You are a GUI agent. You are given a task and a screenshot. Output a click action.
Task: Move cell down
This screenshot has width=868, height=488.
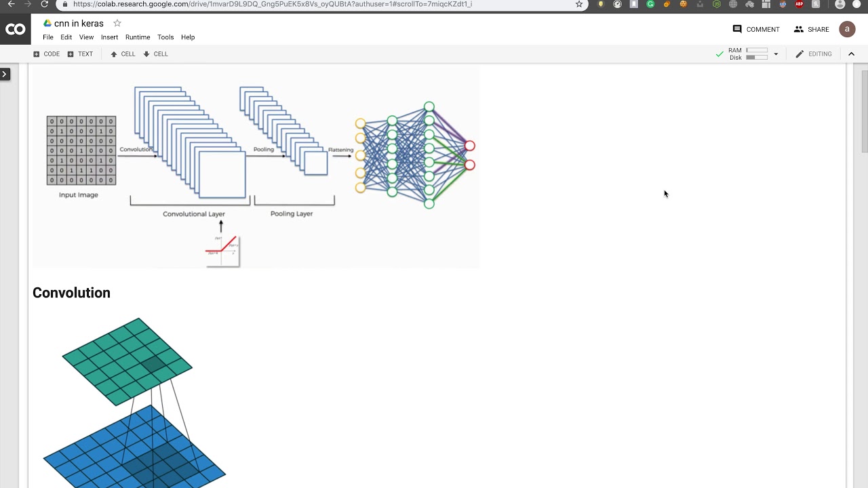pos(155,54)
